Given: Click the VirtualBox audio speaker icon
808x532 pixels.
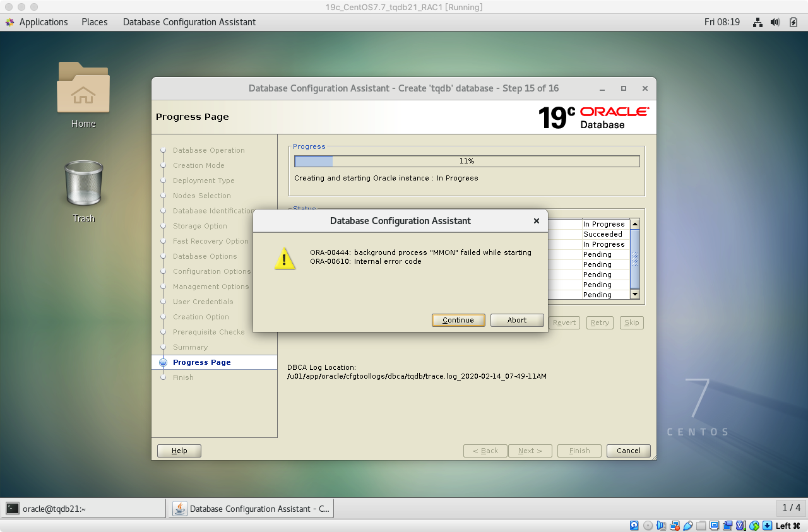Looking at the screenshot, I should [662, 525].
